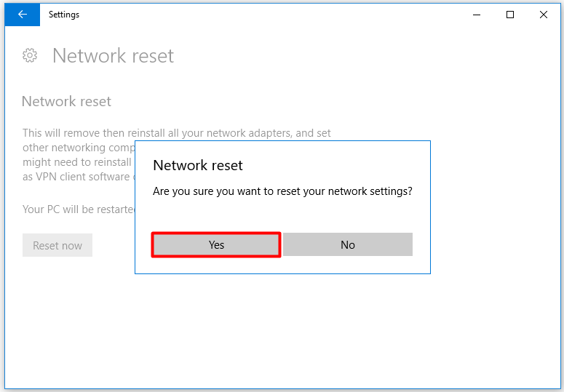
Task: Click the gear icon beside Network reset title
Action: click(30, 56)
